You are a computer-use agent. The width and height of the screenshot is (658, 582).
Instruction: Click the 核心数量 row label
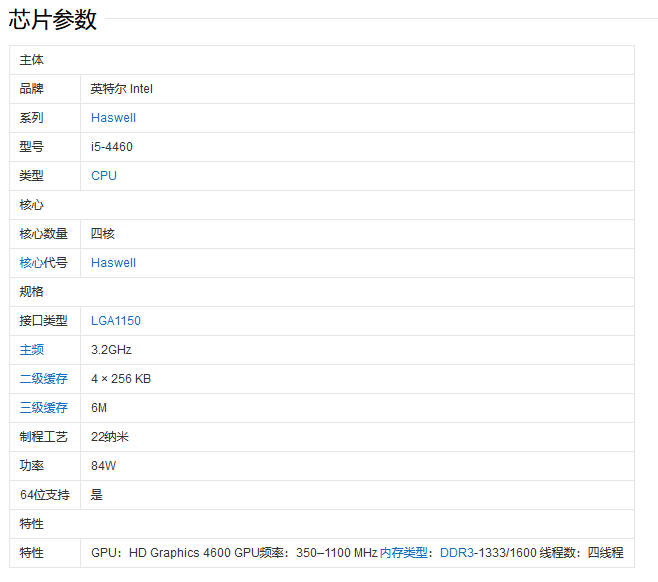43,234
